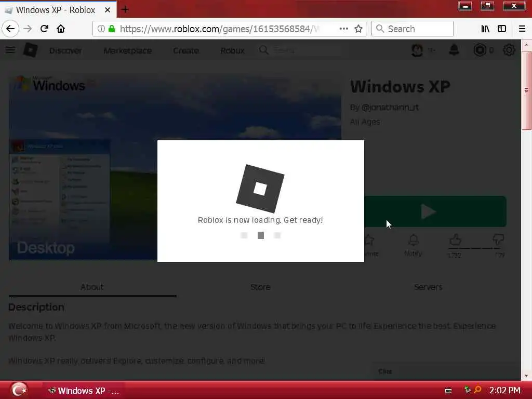Open Robux in Roblox navigation
Viewport: 532px width, 399px height.
point(232,50)
